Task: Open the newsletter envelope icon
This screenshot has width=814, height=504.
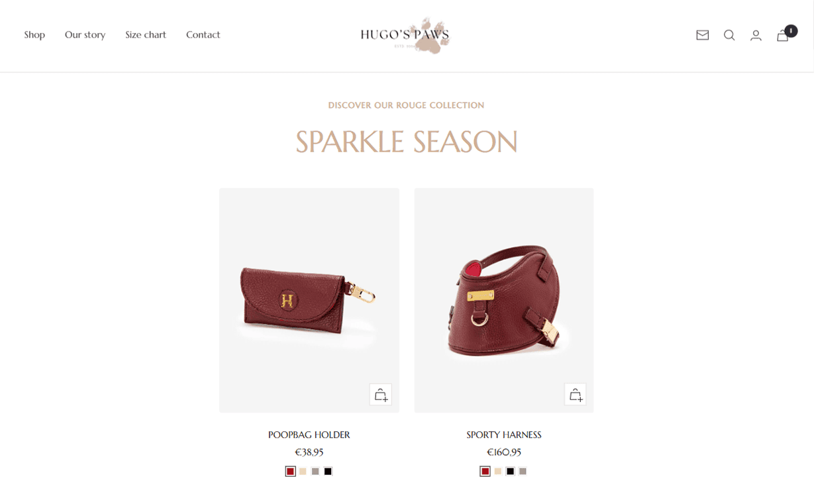Action: coord(703,35)
